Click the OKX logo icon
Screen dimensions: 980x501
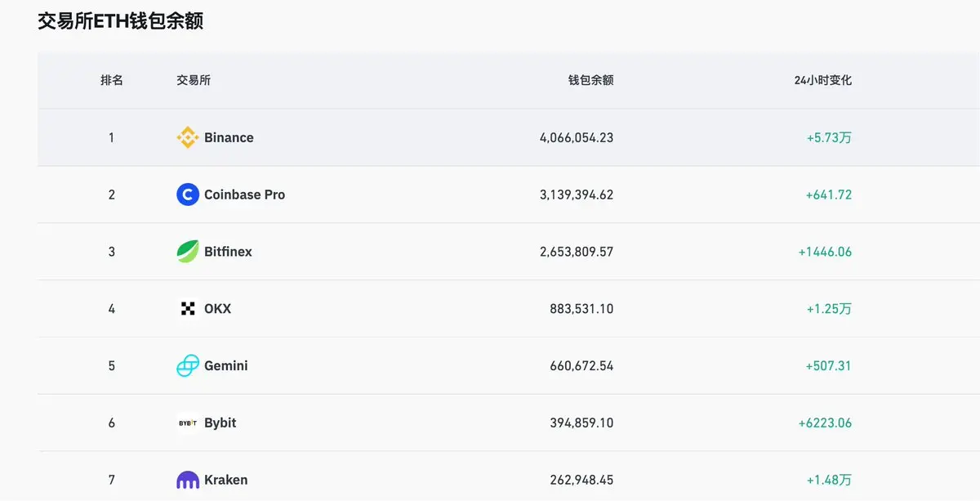click(188, 309)
